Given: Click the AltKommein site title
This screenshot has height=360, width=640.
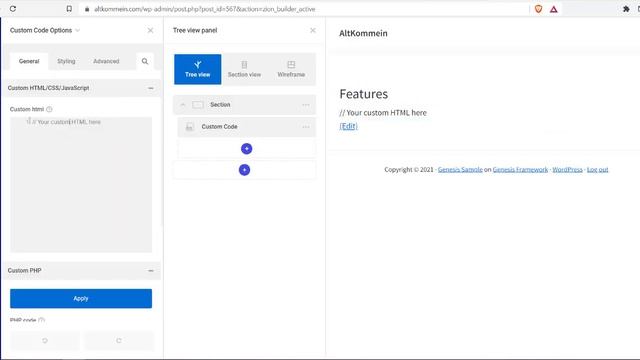Looking at the screenshot, I should pos(363,33).
